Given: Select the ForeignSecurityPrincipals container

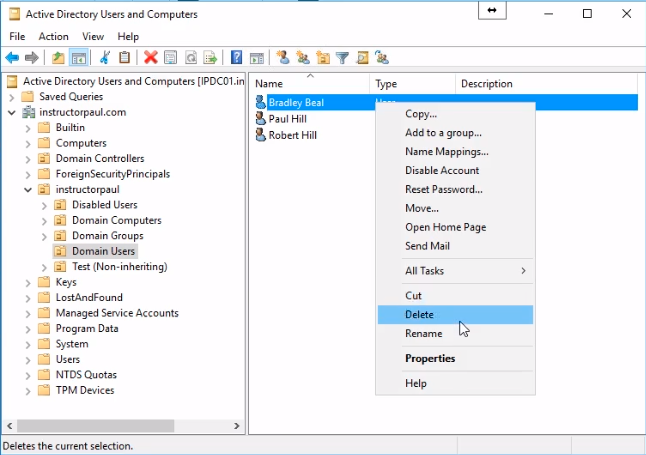Looking at the screenshot, I should [113, 174].
